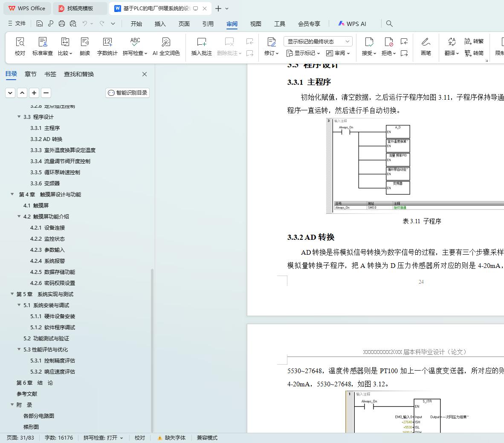
Task: Select 梯形图 outline entry
Action: point(31,427)
